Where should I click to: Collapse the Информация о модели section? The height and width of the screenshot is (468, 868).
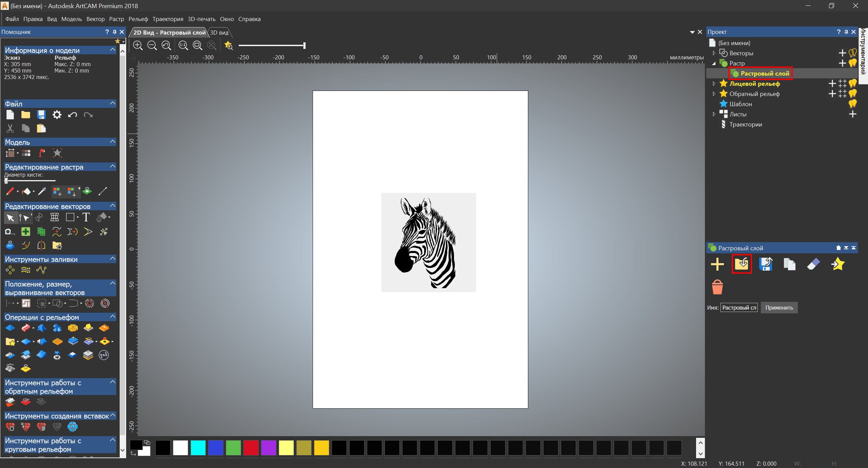click(113, 50)
